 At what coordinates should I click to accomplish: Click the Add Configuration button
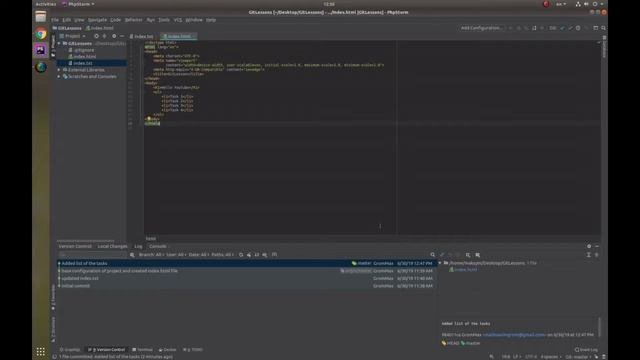(482, 28)
